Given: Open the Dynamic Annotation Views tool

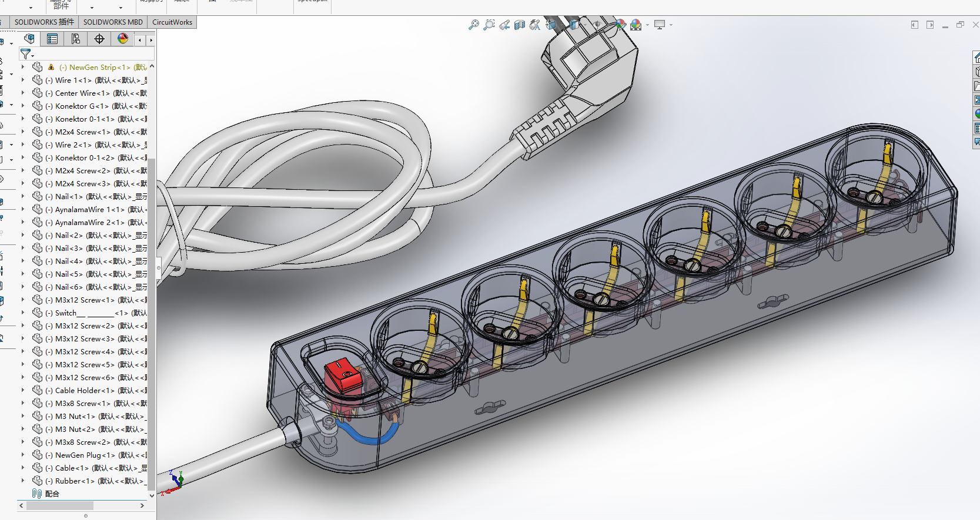Looking at the screenshot, I should (535, 25).
